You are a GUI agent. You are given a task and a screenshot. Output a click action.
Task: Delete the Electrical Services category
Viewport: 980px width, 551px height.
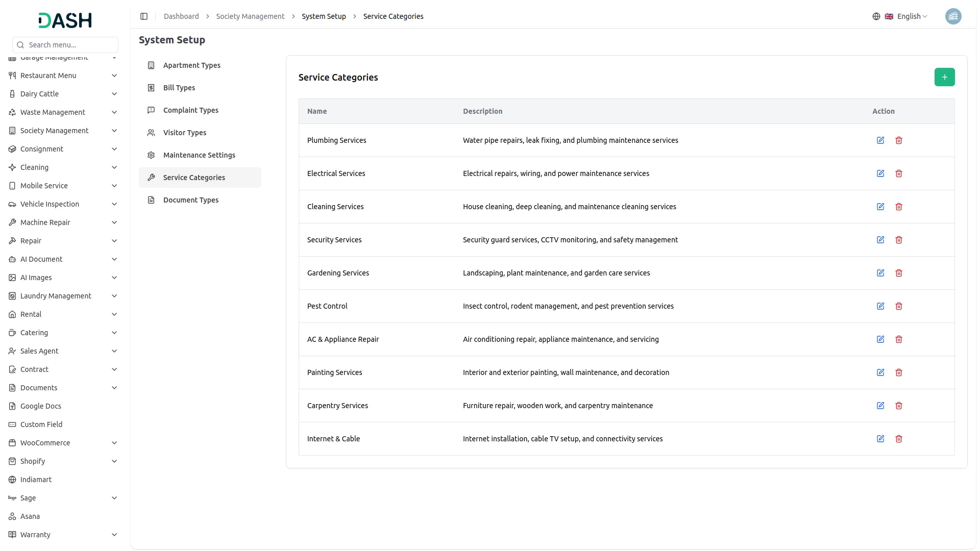coord(899,173)
